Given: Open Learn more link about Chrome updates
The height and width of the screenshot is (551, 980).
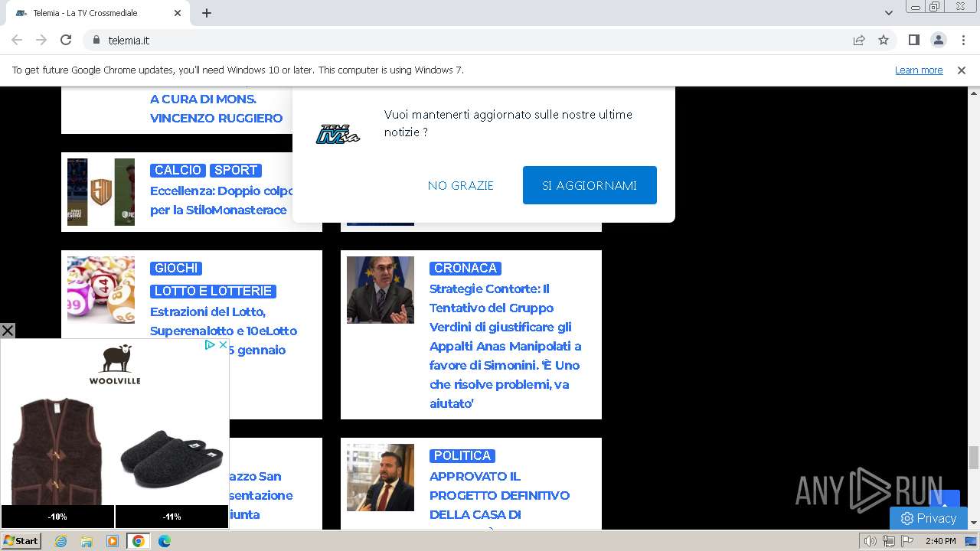Looking at the screenshot, I should (x=919, y=70).
